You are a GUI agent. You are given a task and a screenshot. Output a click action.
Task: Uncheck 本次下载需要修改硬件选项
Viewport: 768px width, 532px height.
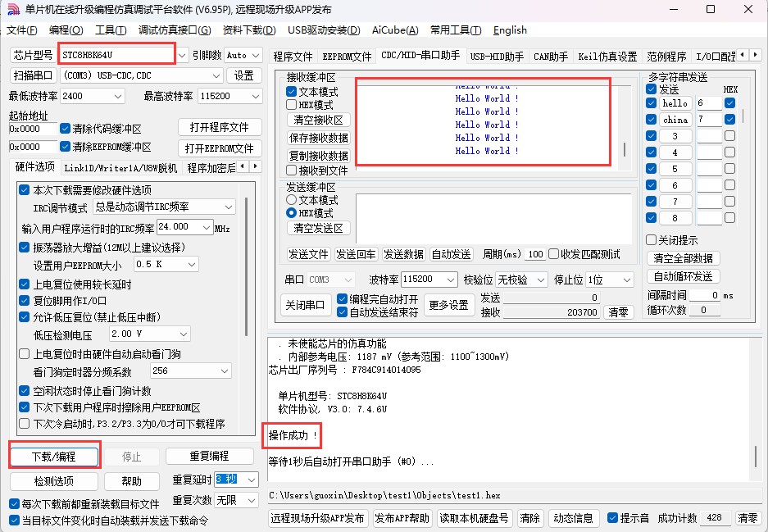coord(24,189)
